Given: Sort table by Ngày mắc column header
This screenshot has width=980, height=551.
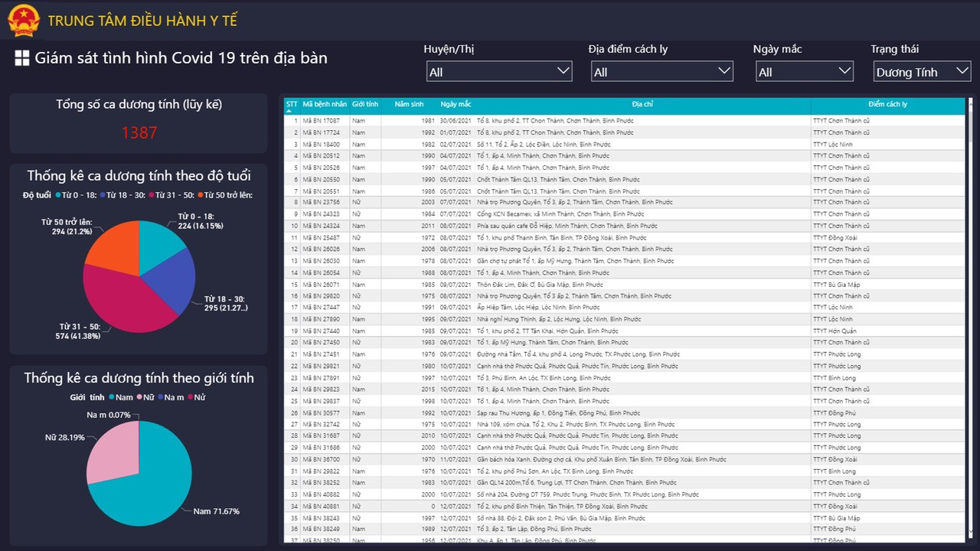Looking at the screenshot, I should click(456, 104).
